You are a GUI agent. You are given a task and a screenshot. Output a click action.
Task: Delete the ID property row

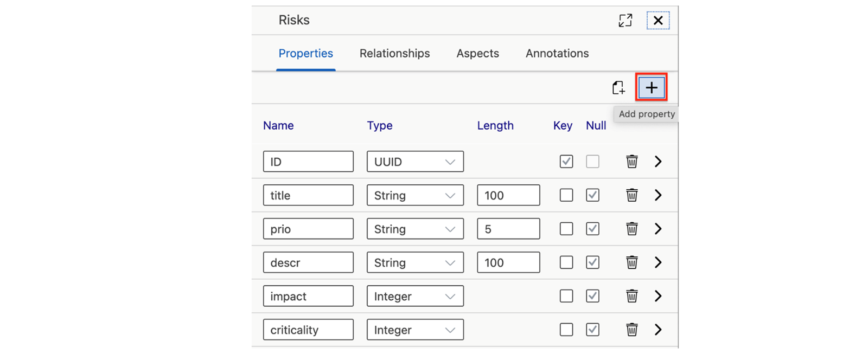pyautogui.click(x=631, y=162)
